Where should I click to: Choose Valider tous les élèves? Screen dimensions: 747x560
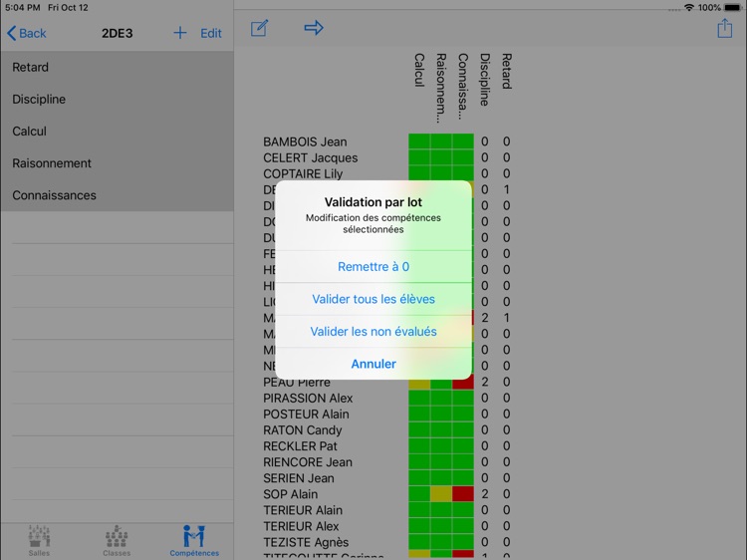(373, 299)
